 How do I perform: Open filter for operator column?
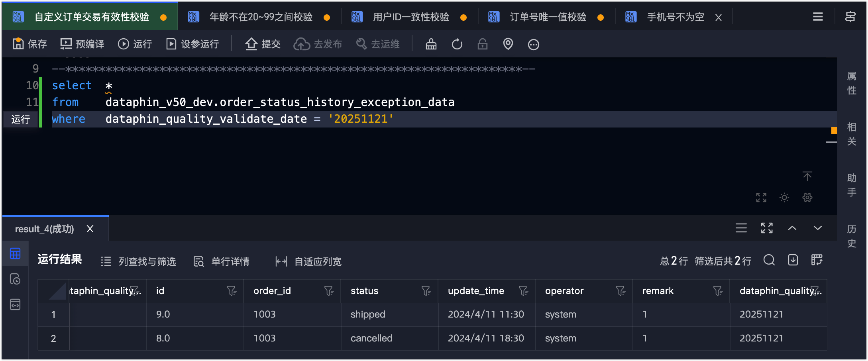click(x=621, y=291)
